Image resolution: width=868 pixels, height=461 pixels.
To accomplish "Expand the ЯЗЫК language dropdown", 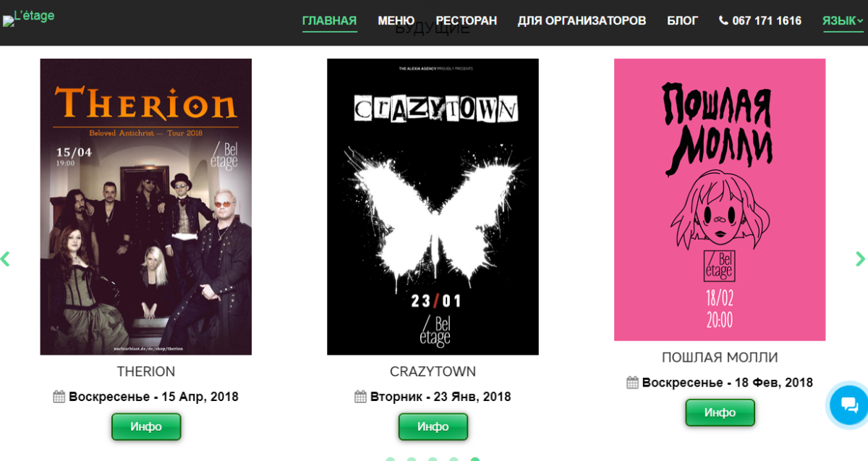I will point(843,21).
